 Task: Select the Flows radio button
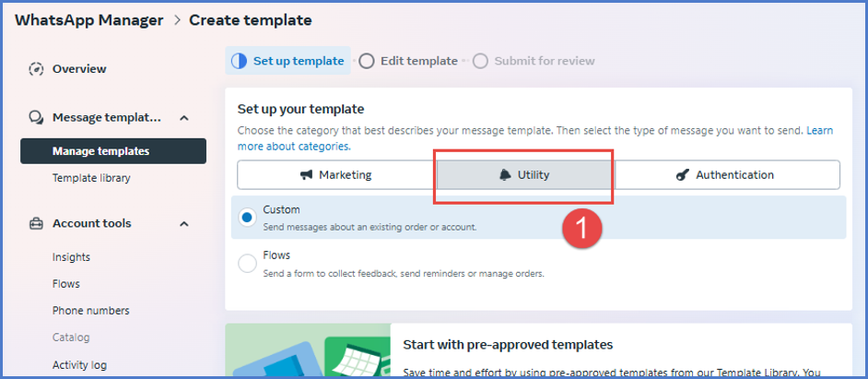[x=247, y=263]
